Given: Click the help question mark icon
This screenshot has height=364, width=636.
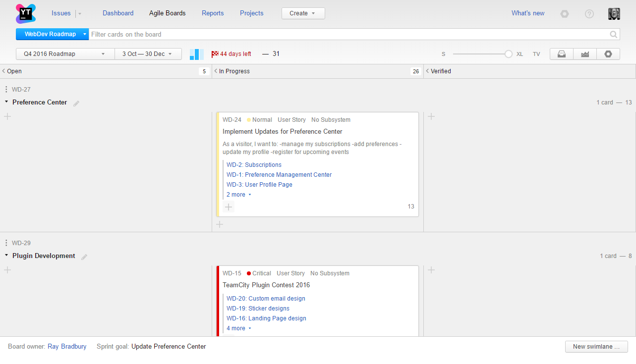Looking at the screenshot, I should point(589,14).
